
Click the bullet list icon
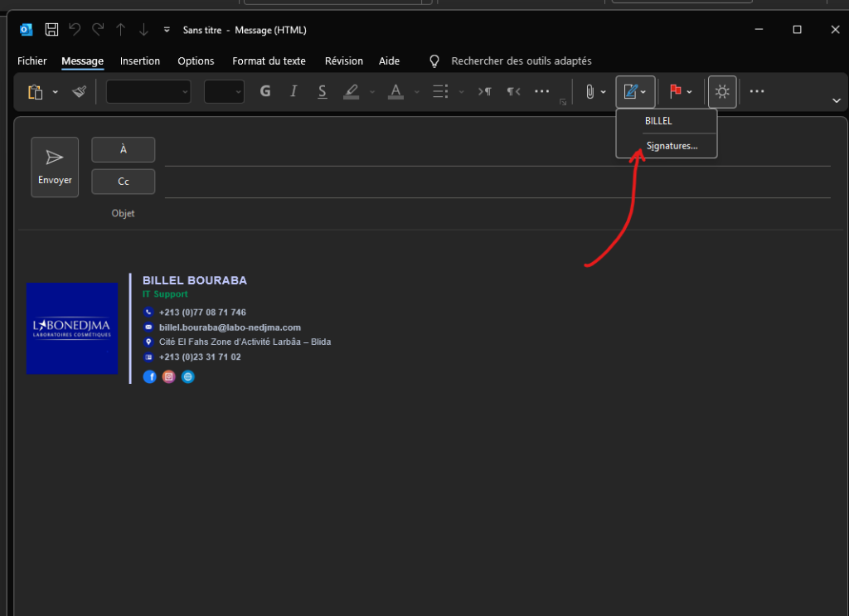pos(440,91)
